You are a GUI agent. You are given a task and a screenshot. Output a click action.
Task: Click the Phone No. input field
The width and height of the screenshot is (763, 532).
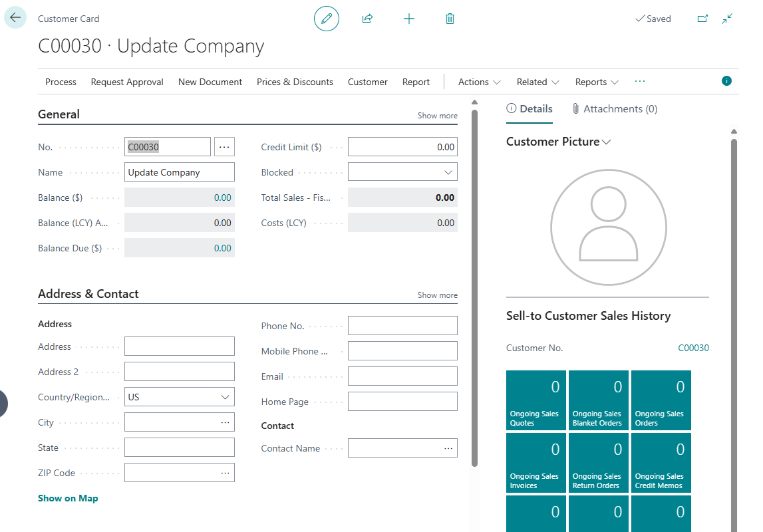click(x=402, y=326)
